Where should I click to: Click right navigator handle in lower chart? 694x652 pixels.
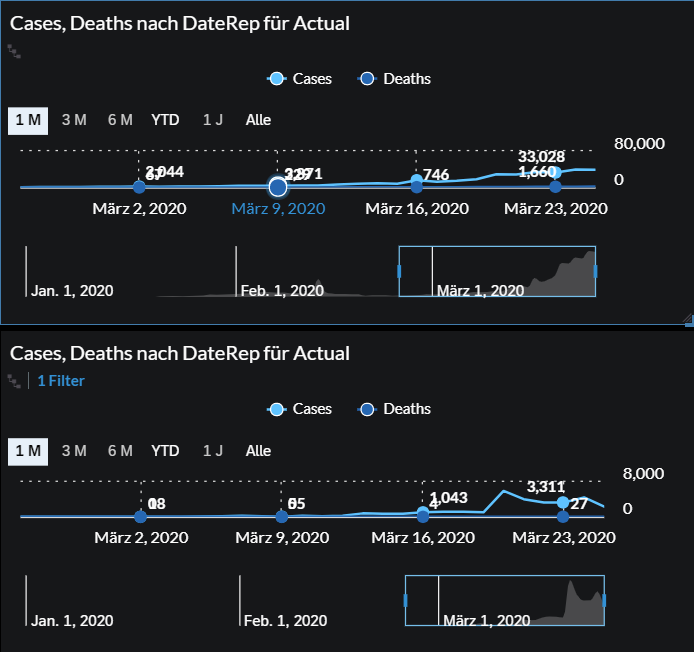605,600
